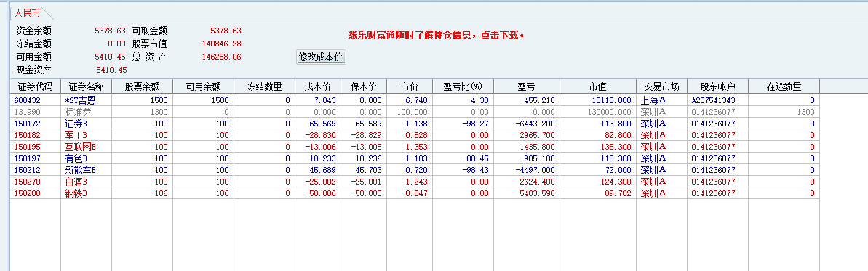The height and width of the screenshot is (271, 868).
Task: Sort by 证券代码 column header
Action: (36, 87)
